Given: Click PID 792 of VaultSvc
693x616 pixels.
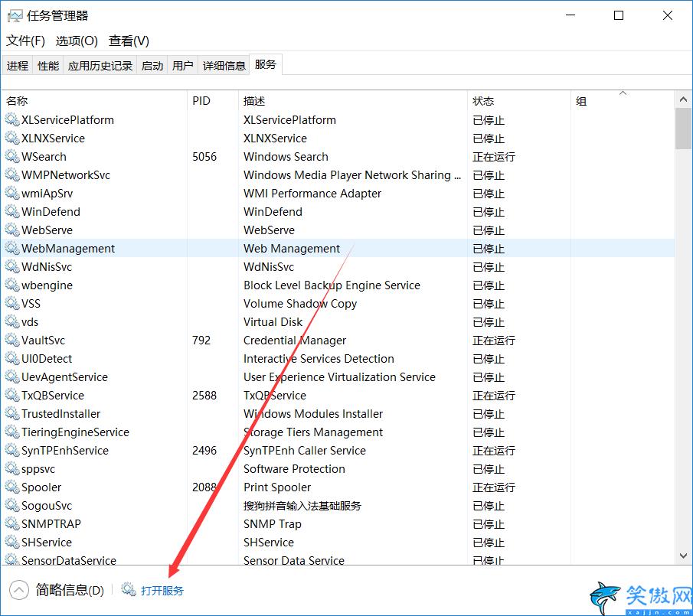Looking at the screenshot, I should click(201, 340).
